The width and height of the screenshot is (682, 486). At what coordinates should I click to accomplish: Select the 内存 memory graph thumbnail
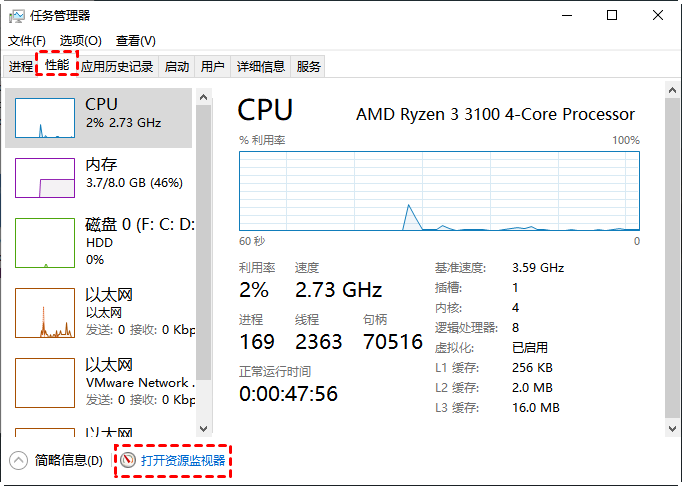(44, 176)
